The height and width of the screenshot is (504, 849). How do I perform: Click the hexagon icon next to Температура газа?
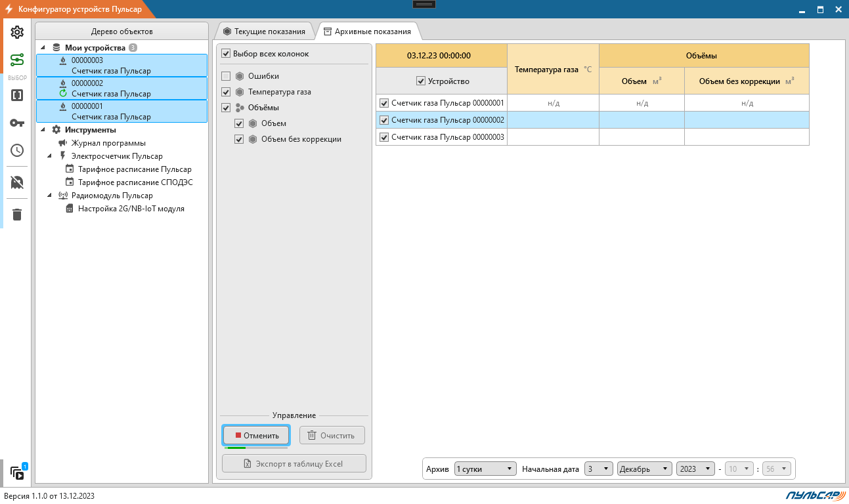[x=240, y=92]
